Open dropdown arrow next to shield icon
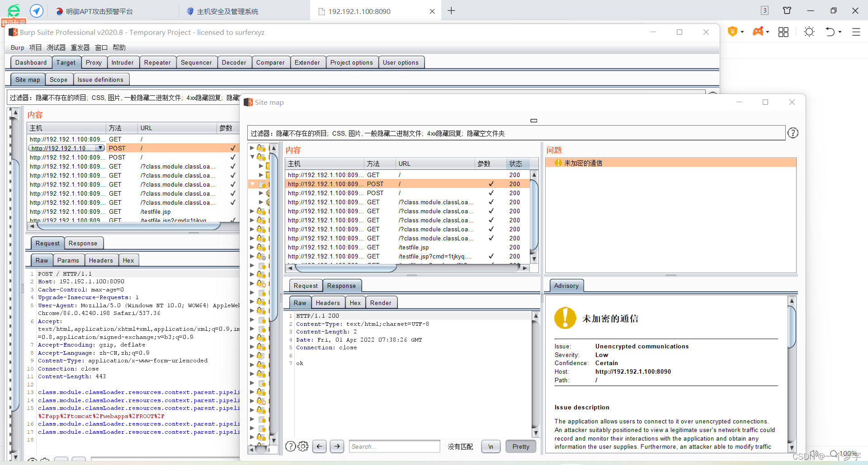The width and height of the screenshot is (868, 465). pyautogui.click(x=742, y=32)
